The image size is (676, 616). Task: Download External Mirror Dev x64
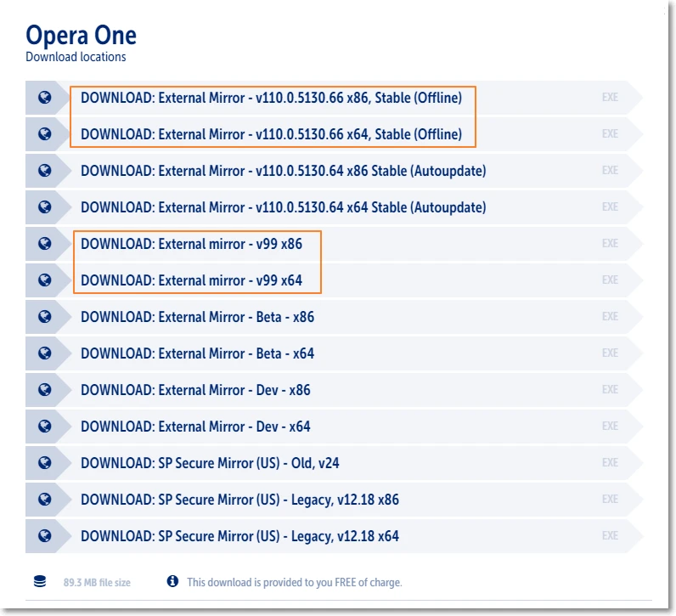(x=195, y=427)
